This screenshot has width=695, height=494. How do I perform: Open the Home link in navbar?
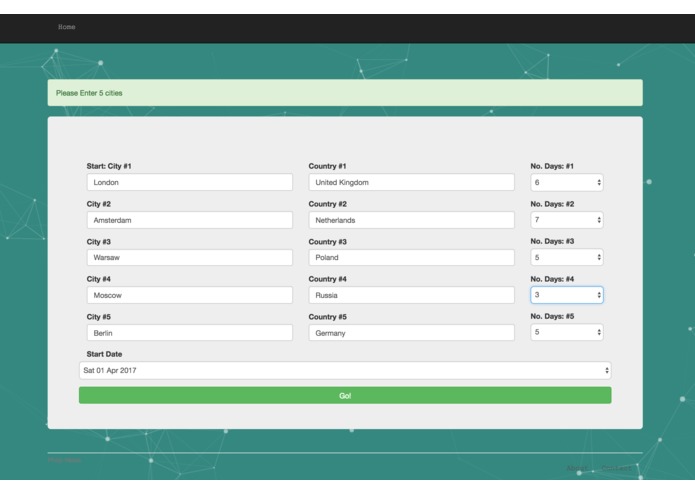(66, 27)
